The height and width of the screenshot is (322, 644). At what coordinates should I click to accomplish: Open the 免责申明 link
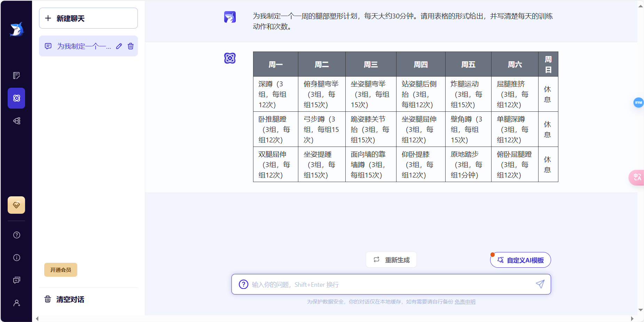[465, 302]
